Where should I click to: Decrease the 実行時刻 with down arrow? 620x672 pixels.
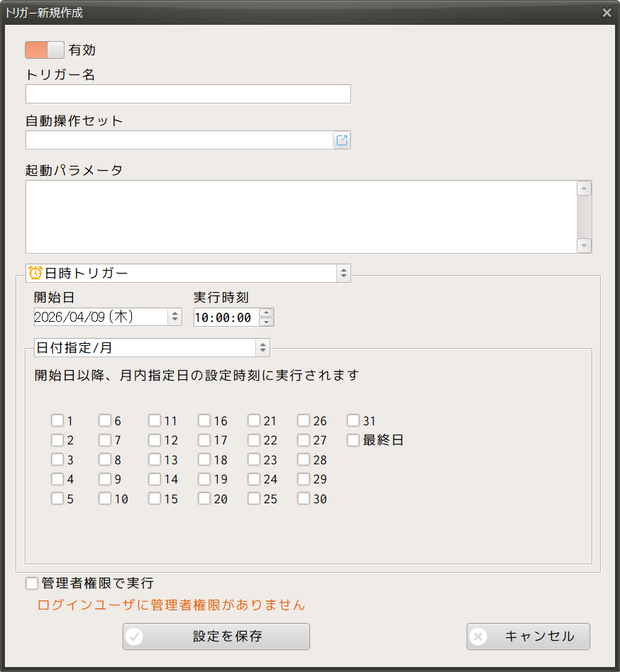[x=266, y=322]
